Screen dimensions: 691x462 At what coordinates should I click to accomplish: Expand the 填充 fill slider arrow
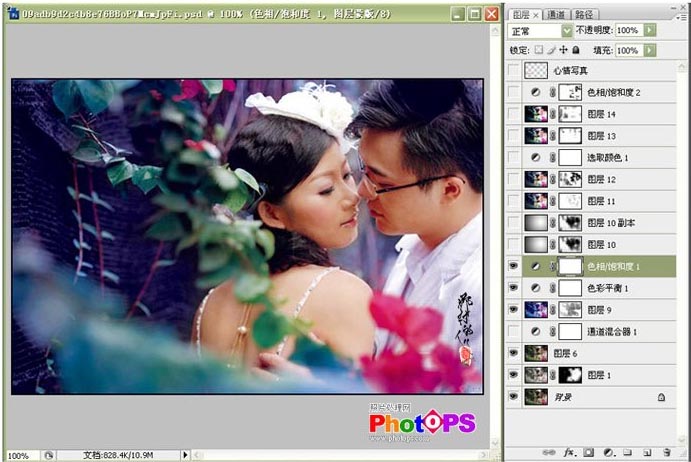[651, 49]
